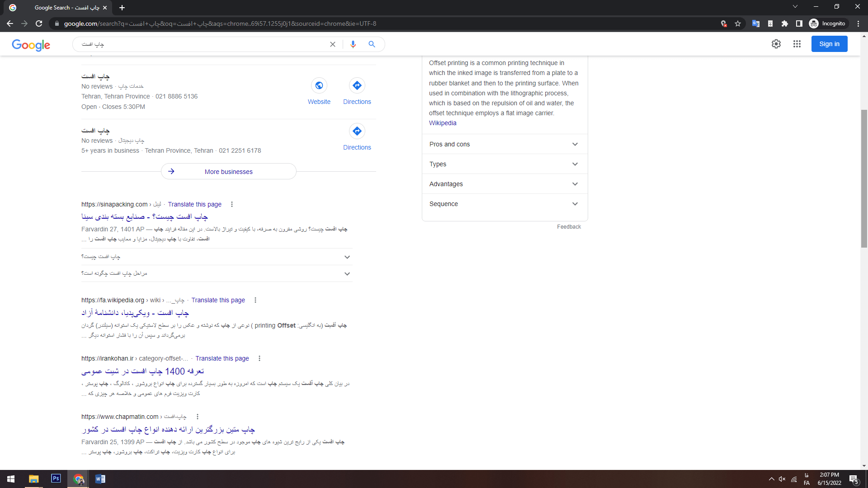Open options menu for sinapacking.com result
This screenshot has width=868, height=488.
[232, 204]
